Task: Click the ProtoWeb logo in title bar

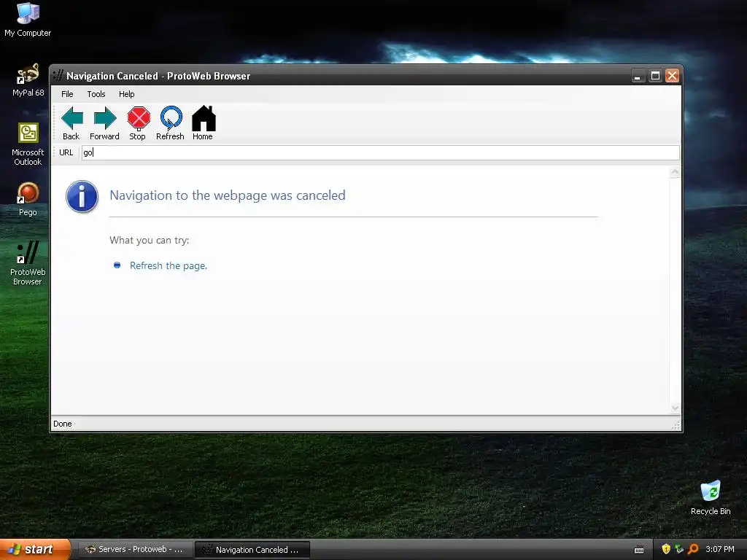Action: 58,75
